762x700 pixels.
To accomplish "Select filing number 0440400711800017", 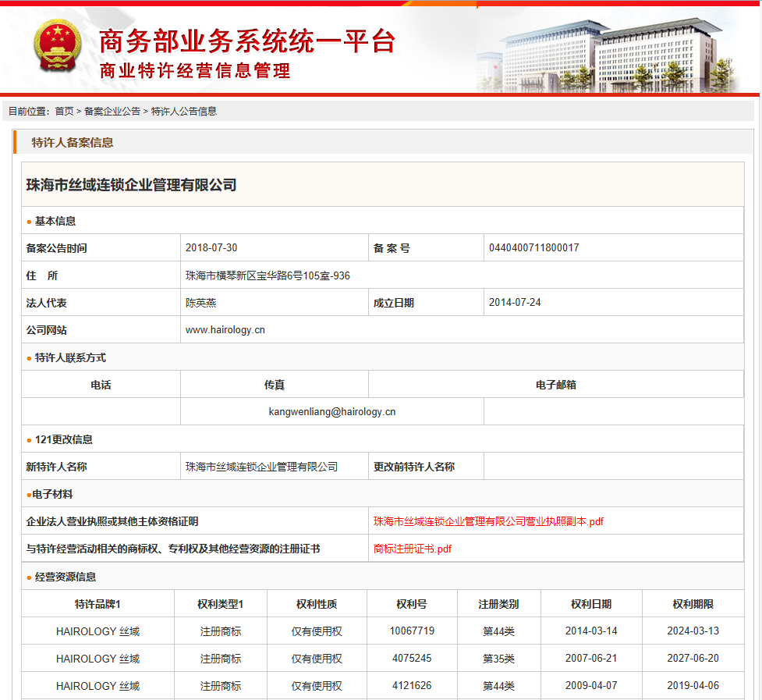I will tap(534, 247).
